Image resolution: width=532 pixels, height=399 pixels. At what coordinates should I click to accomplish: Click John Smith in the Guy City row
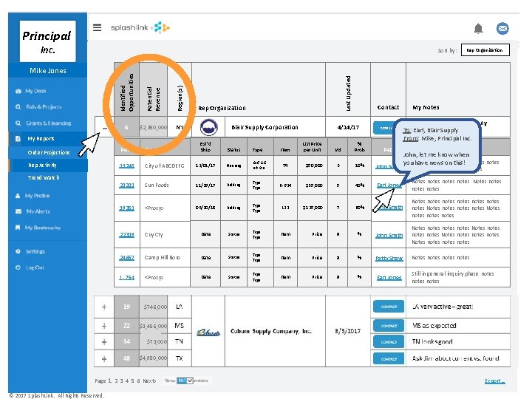click(389, 235)
